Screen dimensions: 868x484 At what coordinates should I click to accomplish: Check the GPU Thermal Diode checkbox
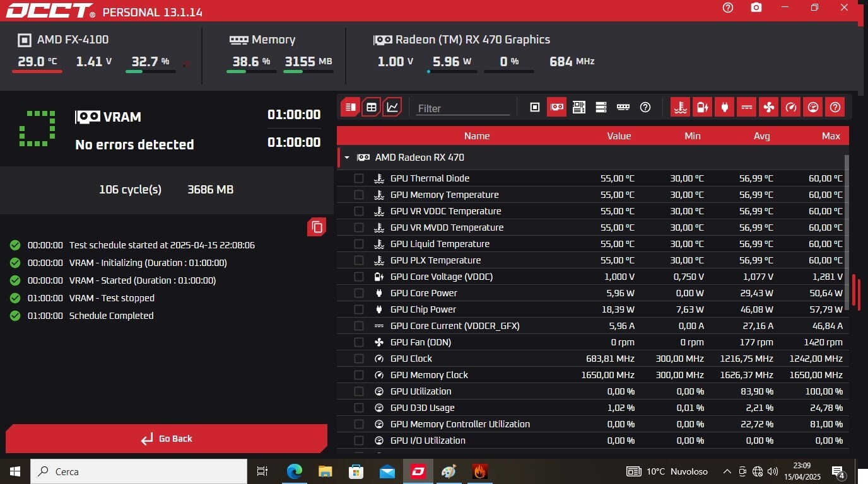click(359, 178)
